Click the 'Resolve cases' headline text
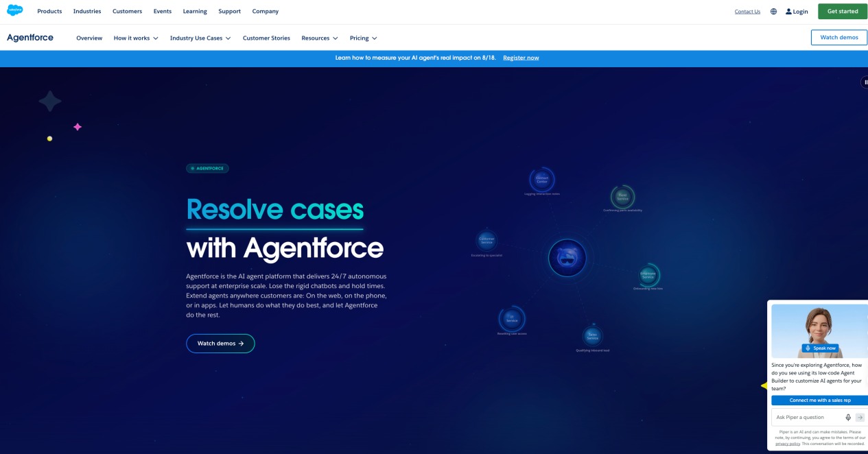The width and height of the screenshot is (868, 454). coord(275,209)
